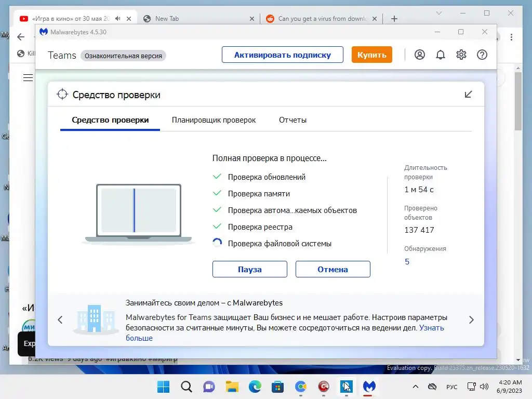Click Активировать подписку button
This screenshot has height=399, width=532.
click(282, 55)
